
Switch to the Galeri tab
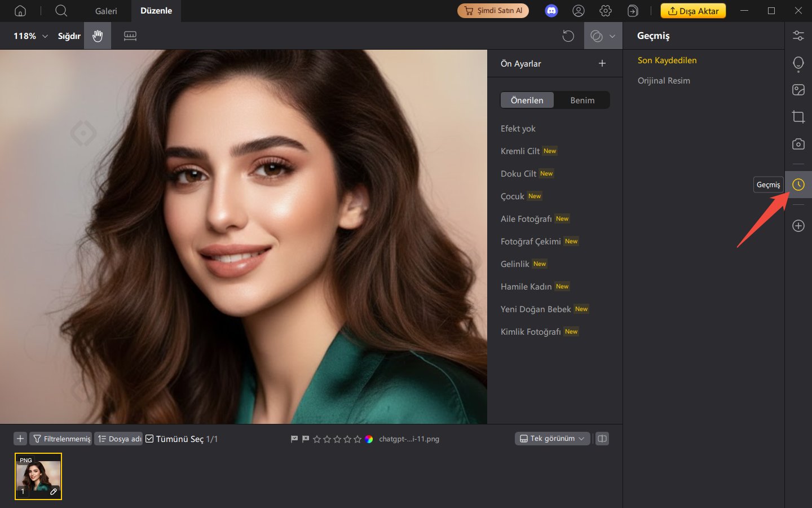[106, 11]
